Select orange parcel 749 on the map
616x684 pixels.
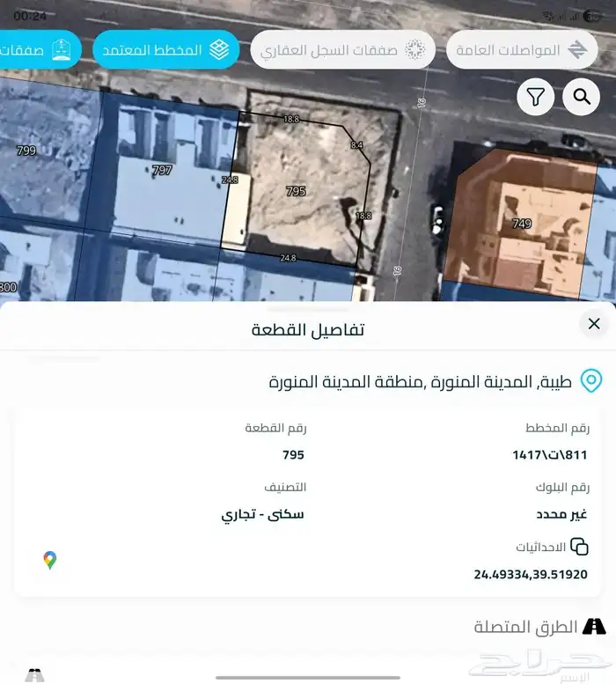pos(521,224)
